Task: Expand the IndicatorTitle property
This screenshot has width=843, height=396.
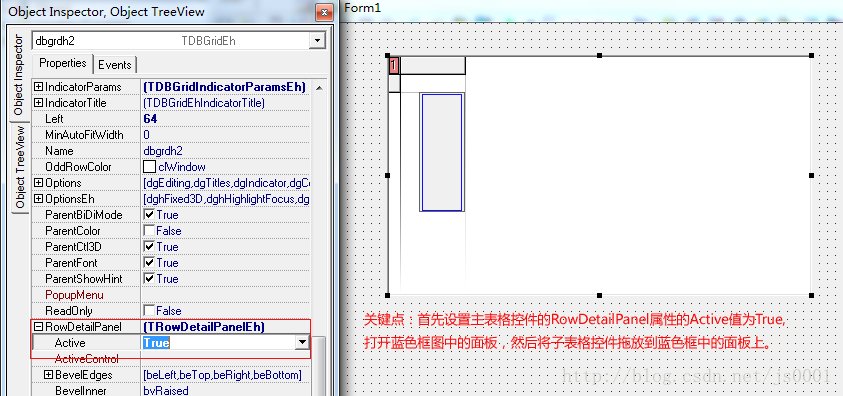Action: [x=39, y=103]
